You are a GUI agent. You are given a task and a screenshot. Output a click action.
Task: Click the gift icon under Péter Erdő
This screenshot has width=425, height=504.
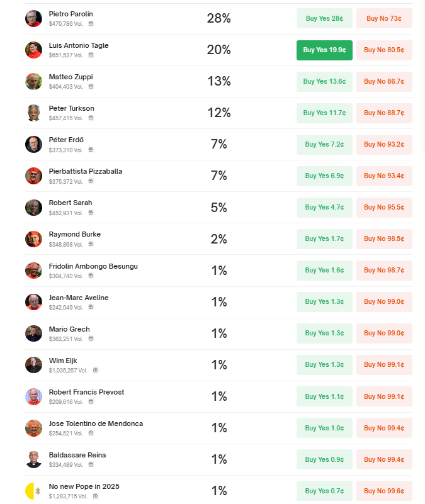(91, 150)
